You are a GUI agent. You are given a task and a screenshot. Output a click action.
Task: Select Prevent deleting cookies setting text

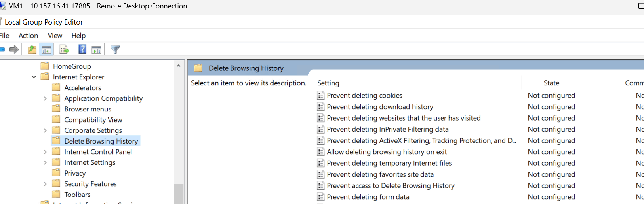(364, 95)
